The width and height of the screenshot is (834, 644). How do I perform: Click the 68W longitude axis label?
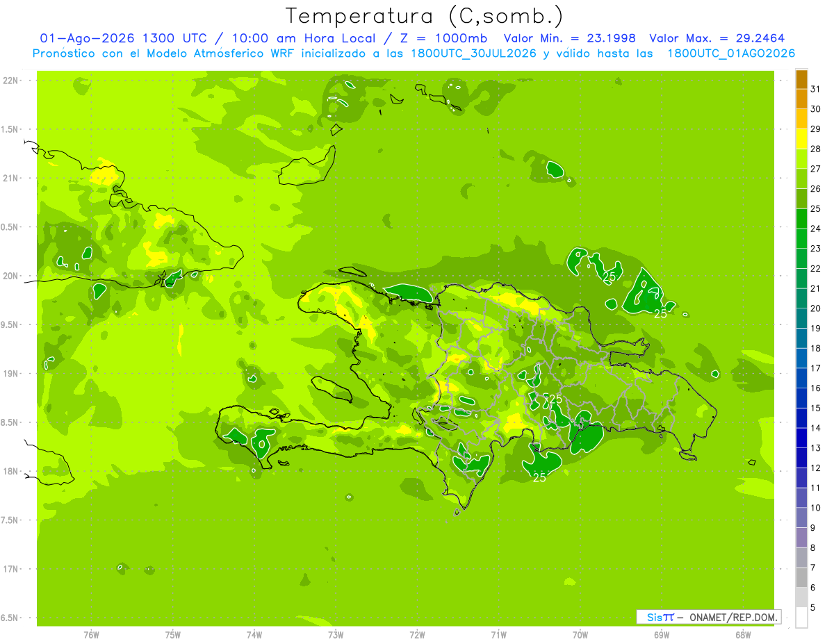tap(743, 634)
